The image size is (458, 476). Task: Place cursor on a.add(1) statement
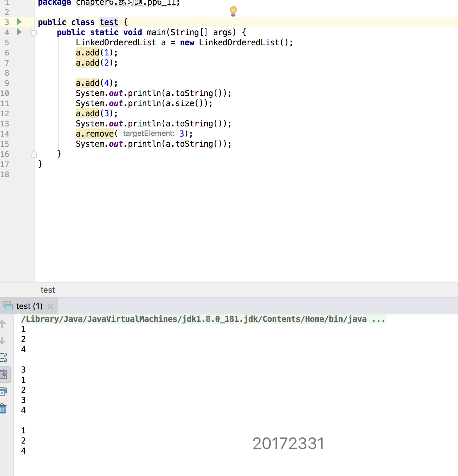click(97, 53)
